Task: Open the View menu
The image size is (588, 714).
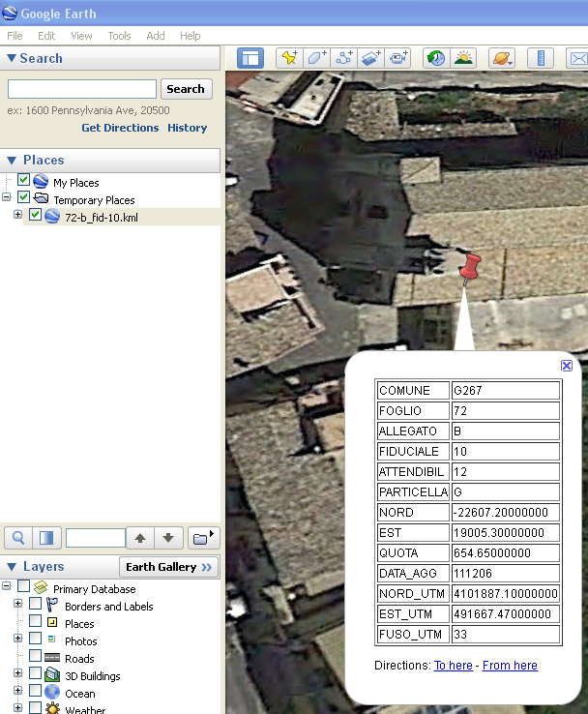Action: tap(81, 36)
